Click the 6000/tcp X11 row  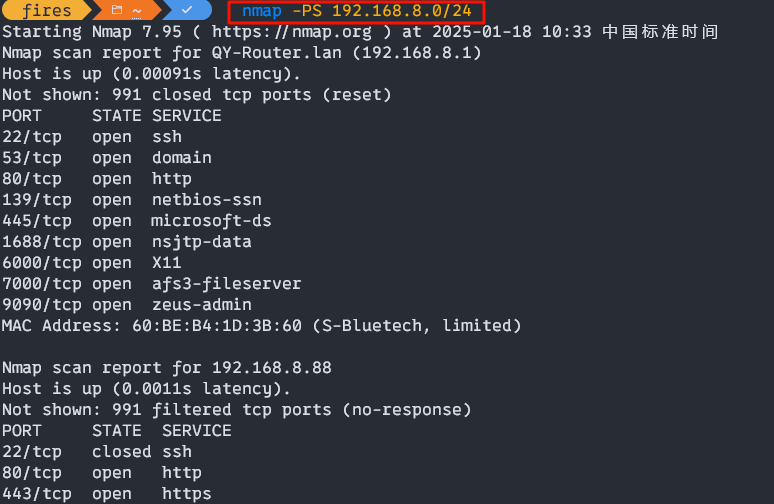coord(92,263)
